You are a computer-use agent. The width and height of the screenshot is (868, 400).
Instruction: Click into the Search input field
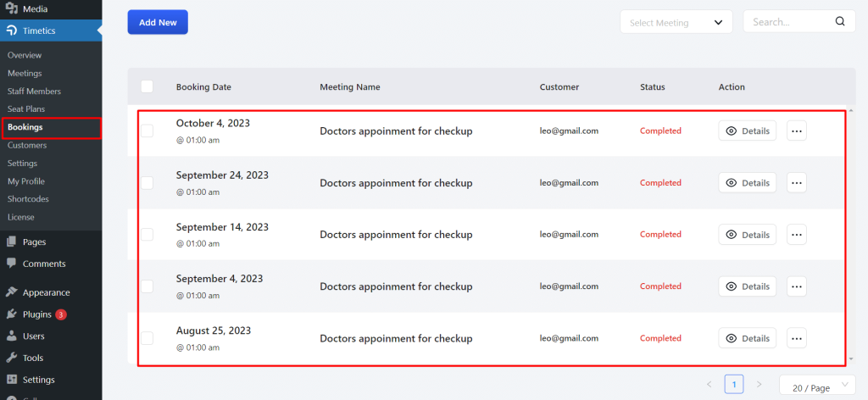click(x=798, y=22)
